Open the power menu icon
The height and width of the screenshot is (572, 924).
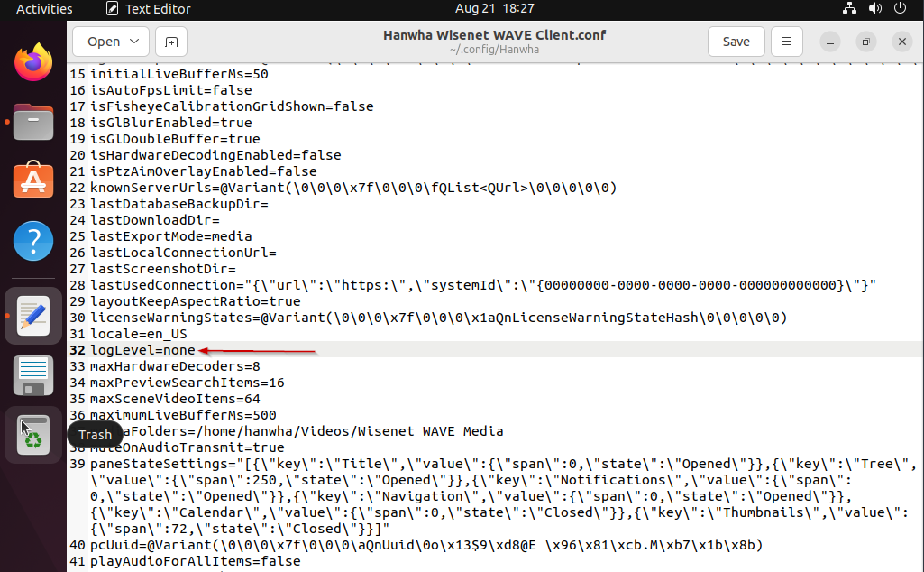click(900, 8)
